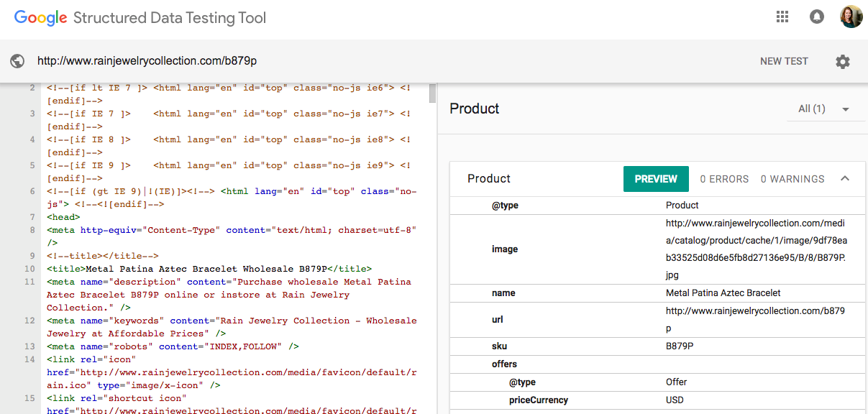The height and width of the screenshot is (414, 868).
Task: Switch to the Product results section
Action: (474, 109)
